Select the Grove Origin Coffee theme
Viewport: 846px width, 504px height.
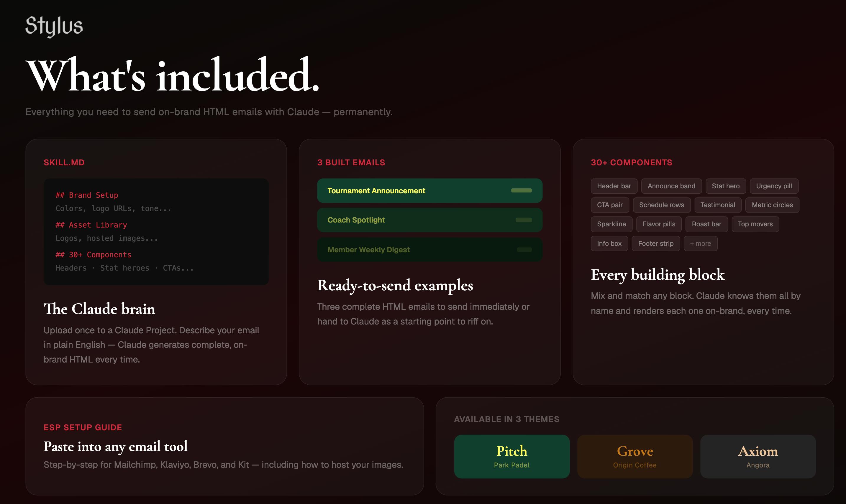pyautogui.click(x=634, y=457)
